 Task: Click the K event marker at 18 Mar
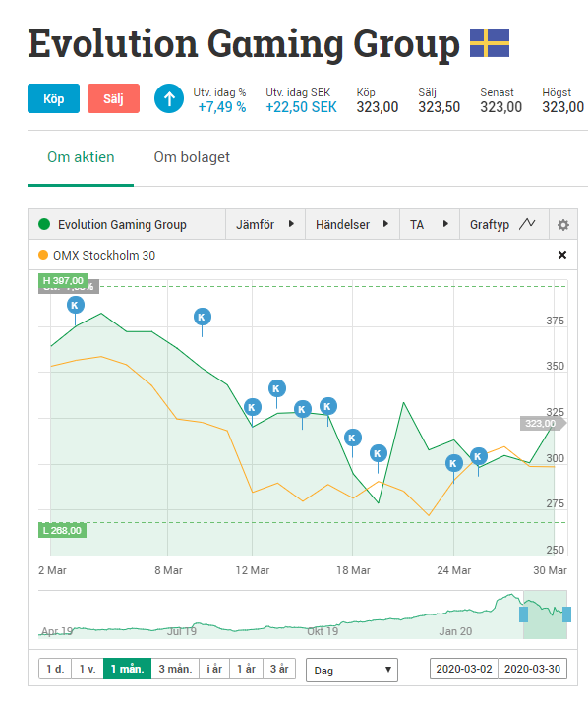pos(352,438)
